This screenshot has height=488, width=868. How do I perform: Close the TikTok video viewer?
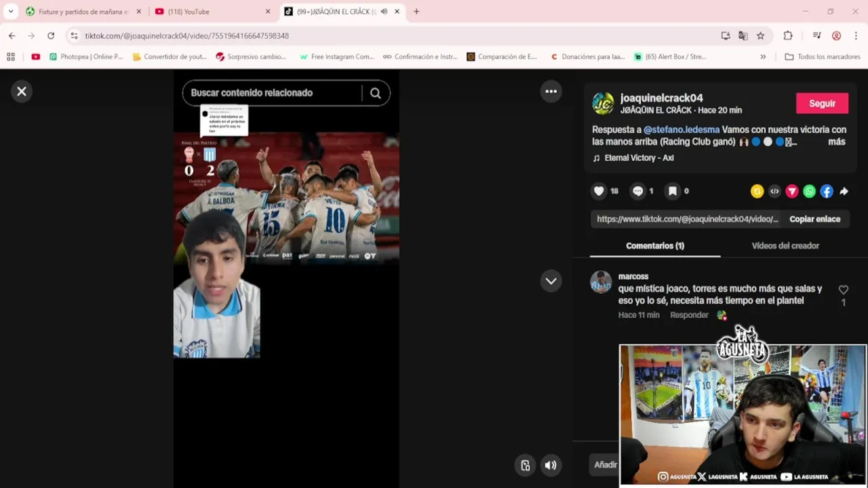coord(22,91)
